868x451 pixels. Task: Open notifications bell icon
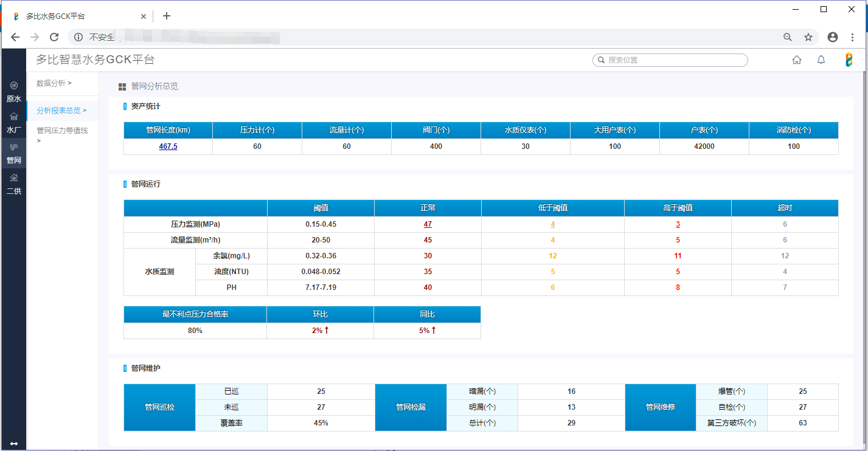[821, 60]
